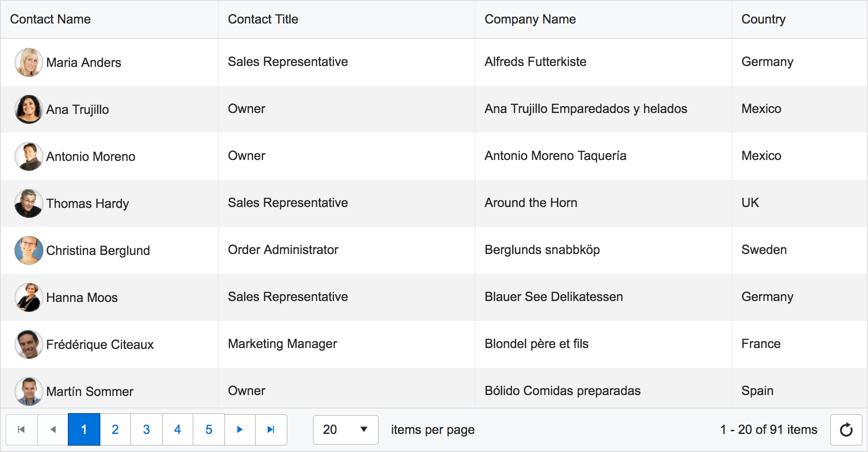This screenshot has width=868, height=452.
Task: Select the Blauer See Delikatessen row cell
Action: coord(554,297)
